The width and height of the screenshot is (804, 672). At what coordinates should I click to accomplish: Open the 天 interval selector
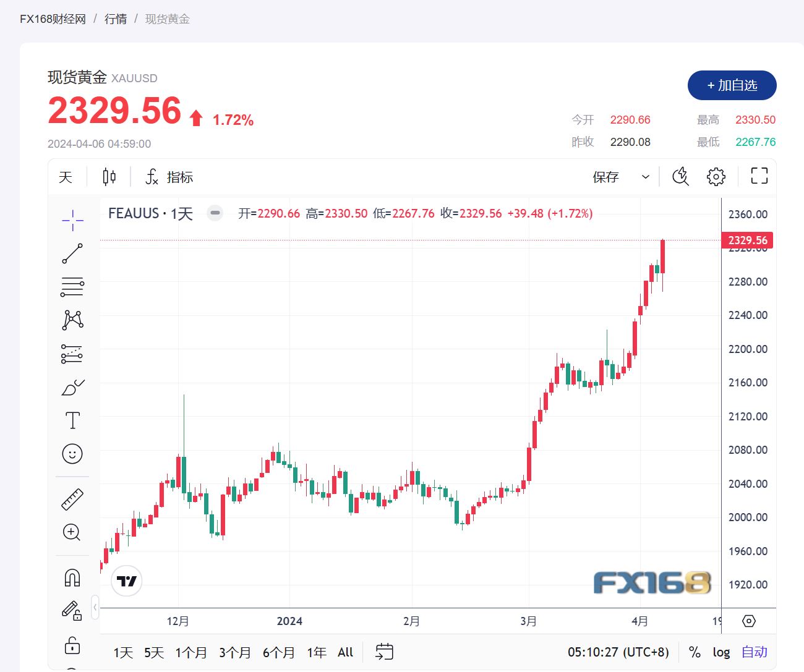[66, 177]
